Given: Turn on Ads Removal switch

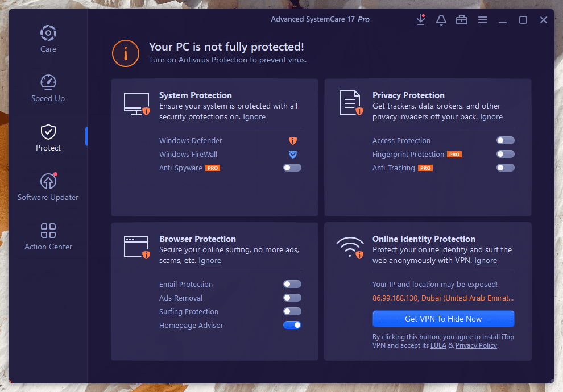Looking at the screenshot, I should pos(292,298).
